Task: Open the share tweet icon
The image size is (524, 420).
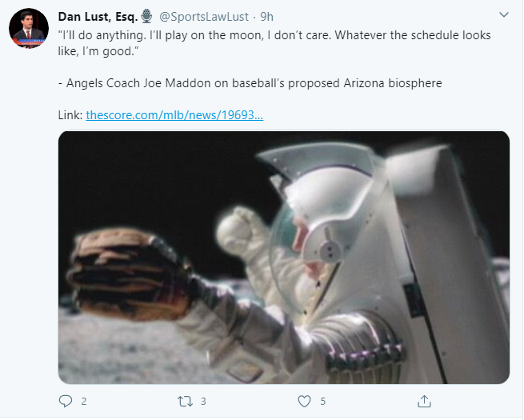Action: point(424,401)
